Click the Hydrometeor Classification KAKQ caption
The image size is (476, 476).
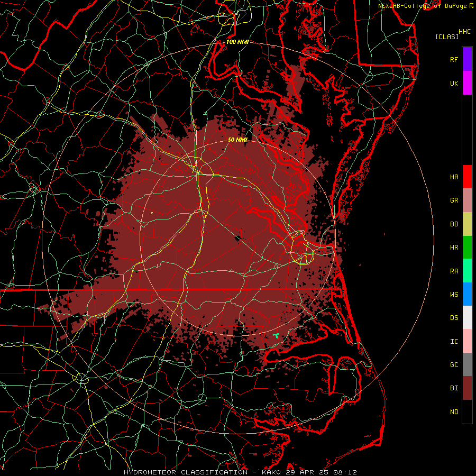240,472
